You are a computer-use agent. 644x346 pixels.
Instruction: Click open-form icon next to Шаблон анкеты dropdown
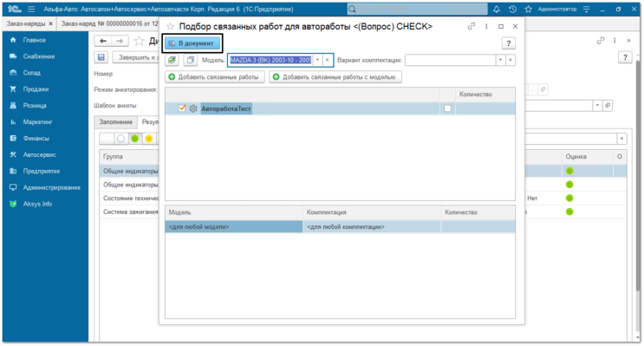point(608,106)
